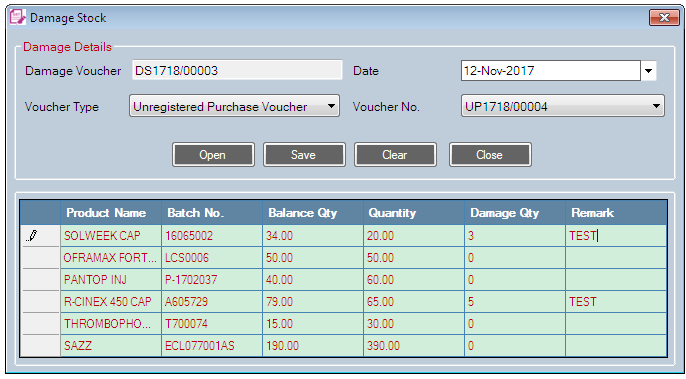The width and height of the screenshot is (686, 379).
Task: Click quantity value 390.00
Action: [x=414, y=346]
